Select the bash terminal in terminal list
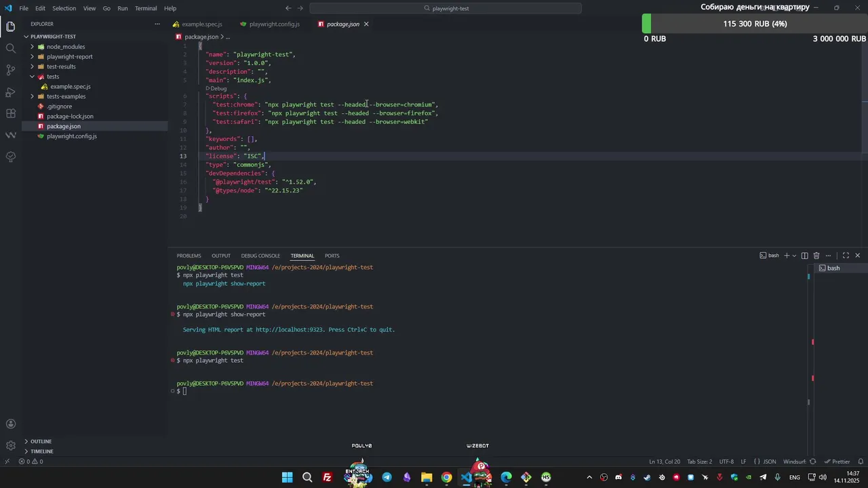 point(840,268)
